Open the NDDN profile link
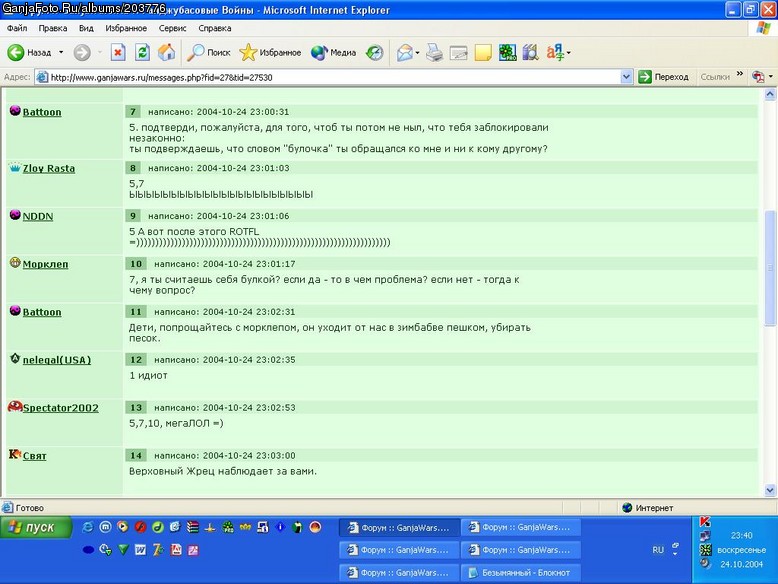Screen dimensions: 778x584 click(x=38, y=216)
